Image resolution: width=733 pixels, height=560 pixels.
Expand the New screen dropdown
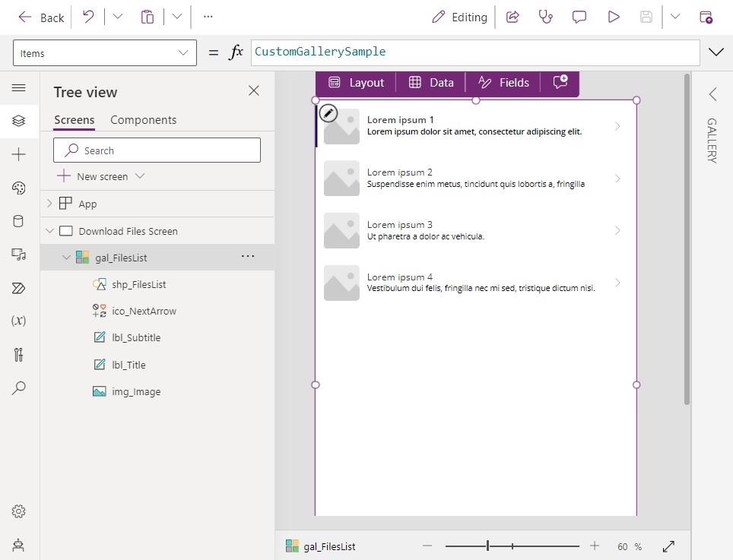click(x=141, y=176)
